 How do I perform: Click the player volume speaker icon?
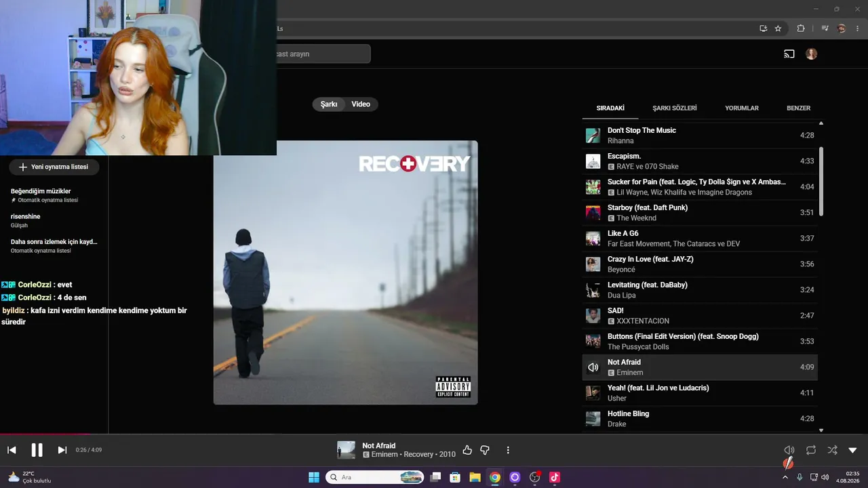(789, 450)
